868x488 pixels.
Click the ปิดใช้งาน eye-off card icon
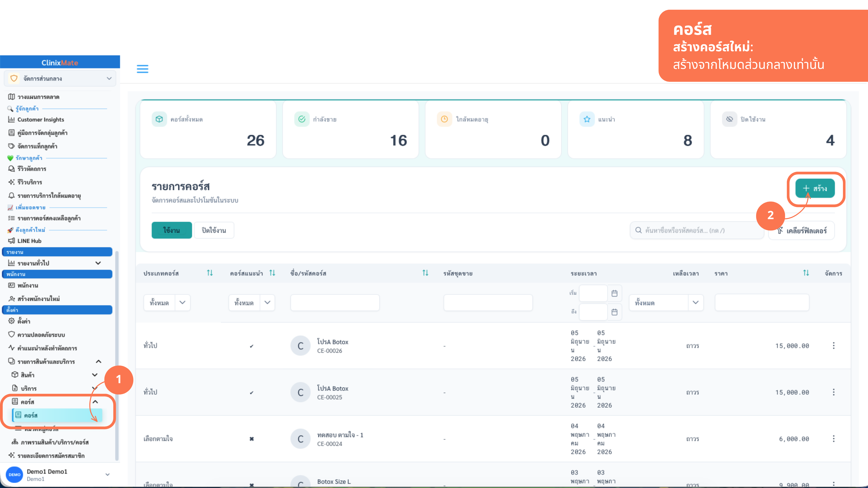click(729, 119)
